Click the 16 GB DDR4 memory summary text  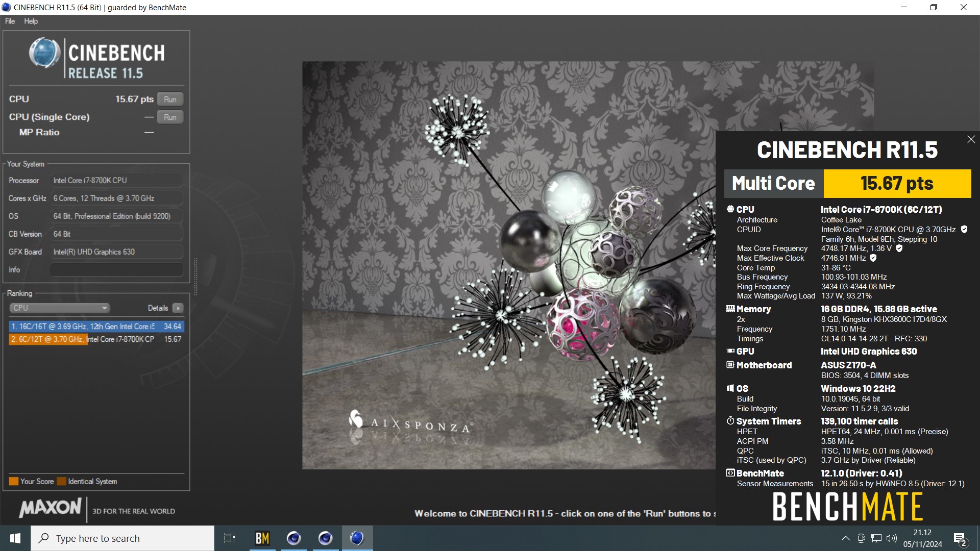click(x=879, y=309)
